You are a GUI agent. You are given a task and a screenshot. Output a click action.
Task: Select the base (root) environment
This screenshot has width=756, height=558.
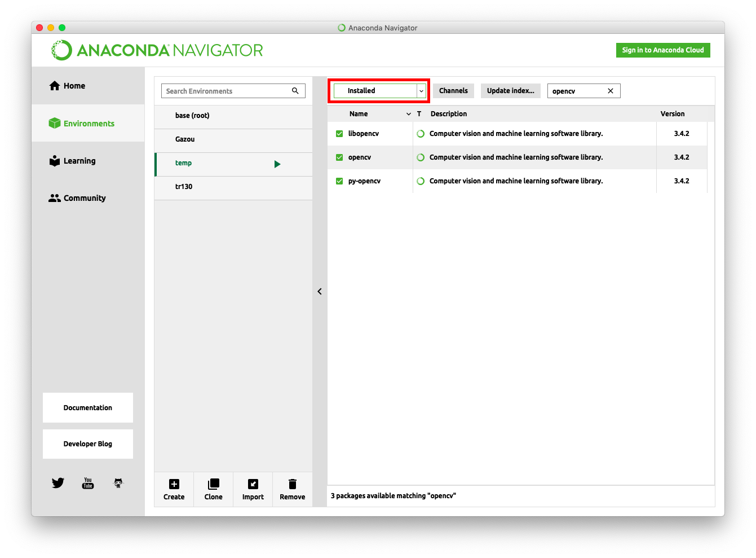(233, 116)
